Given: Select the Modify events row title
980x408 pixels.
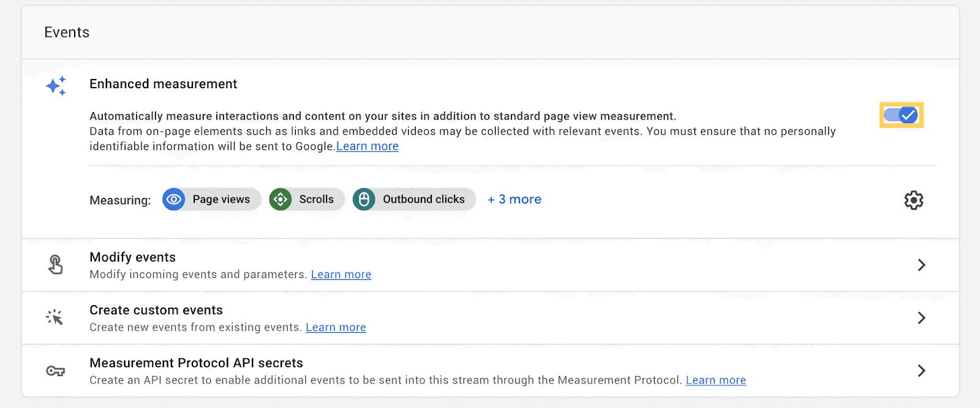Looking at the screenshot, I should tap(132, 257).
